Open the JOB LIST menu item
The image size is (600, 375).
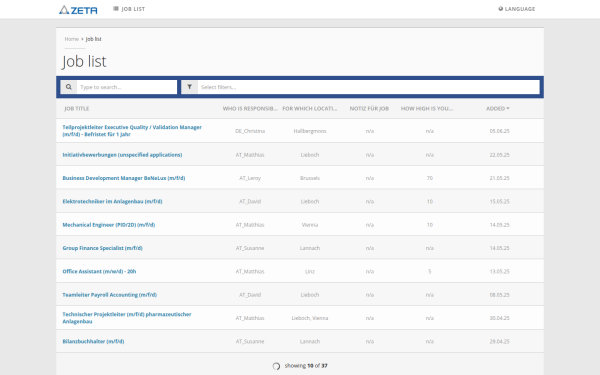click(129, 9)
